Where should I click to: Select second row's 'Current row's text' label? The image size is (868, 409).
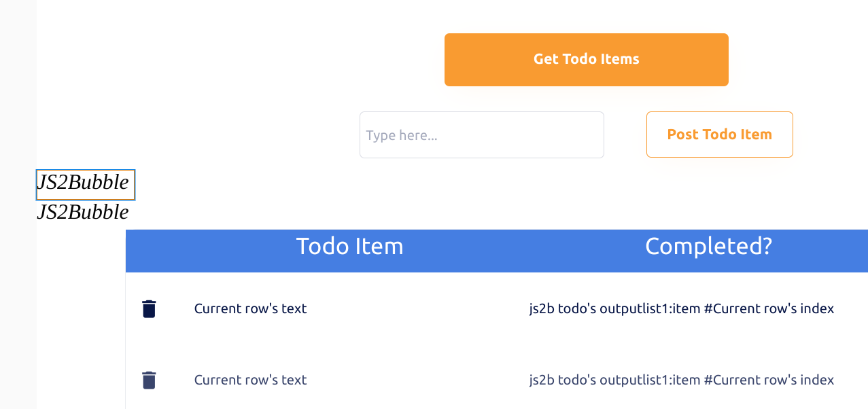(250, 380)
